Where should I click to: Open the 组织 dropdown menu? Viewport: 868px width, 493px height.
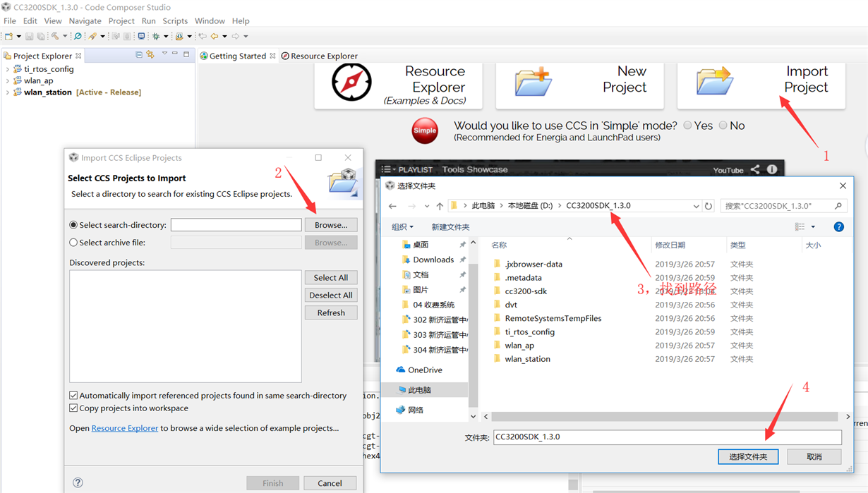coord(402,226)
